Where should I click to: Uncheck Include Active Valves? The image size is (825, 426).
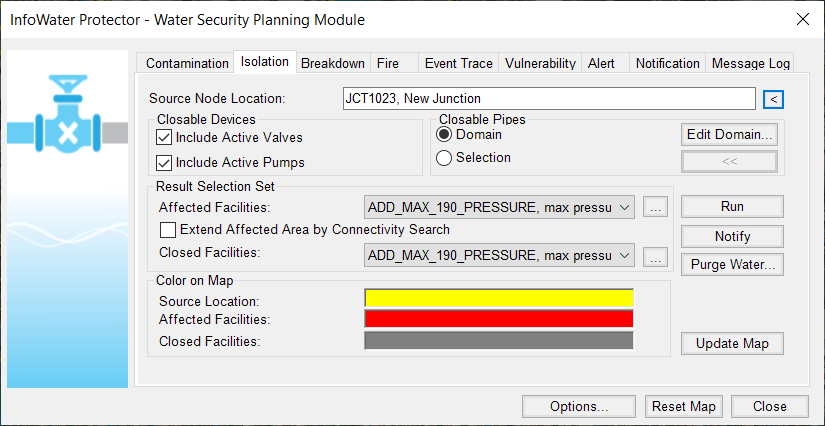tap(164, 138)
